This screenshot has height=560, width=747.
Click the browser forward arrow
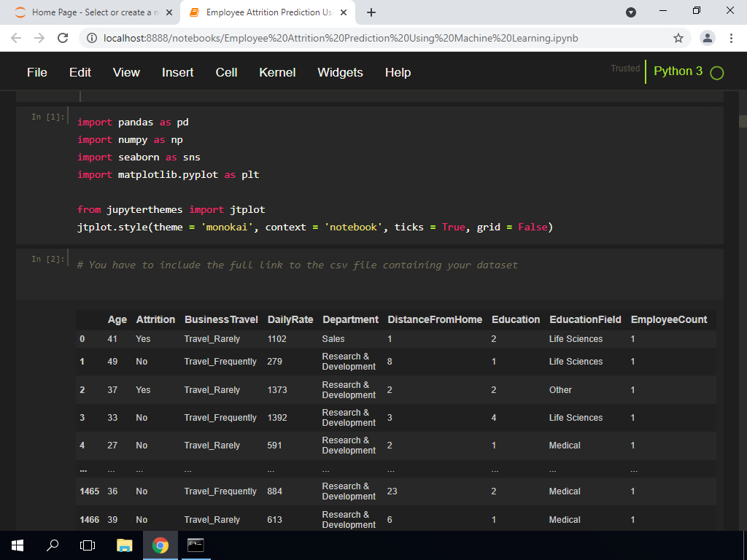coord(38,38)
